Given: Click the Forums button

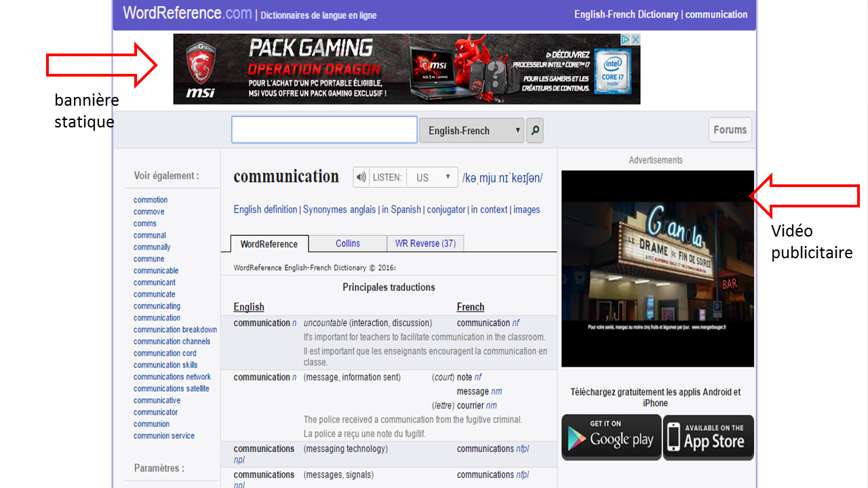Looking at the screenshot, I should [730, 129].
